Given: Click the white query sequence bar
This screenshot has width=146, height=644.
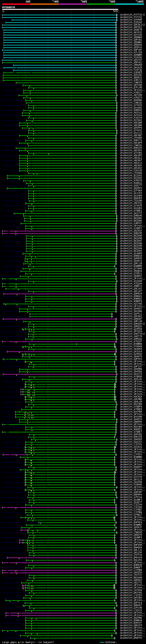Looking at the screenshot, I should [x=60, y=9].
